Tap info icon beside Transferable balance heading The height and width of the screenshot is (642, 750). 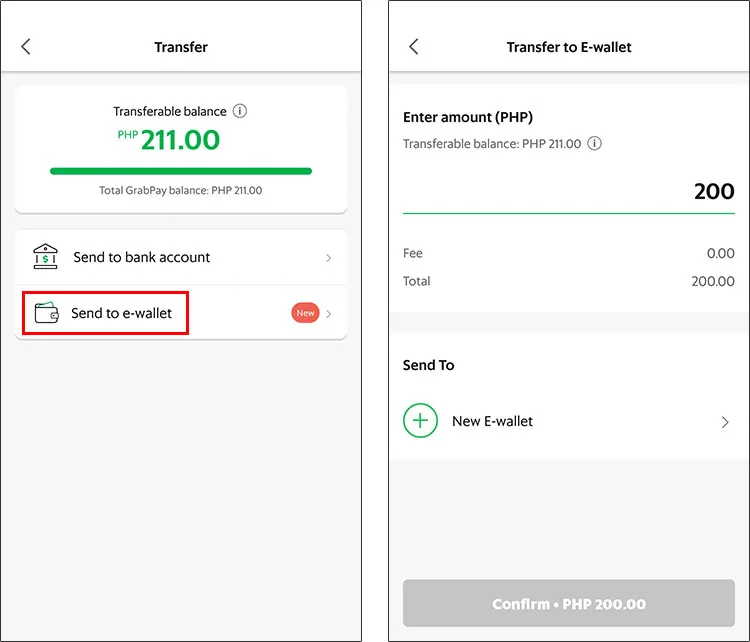point(240,111)
